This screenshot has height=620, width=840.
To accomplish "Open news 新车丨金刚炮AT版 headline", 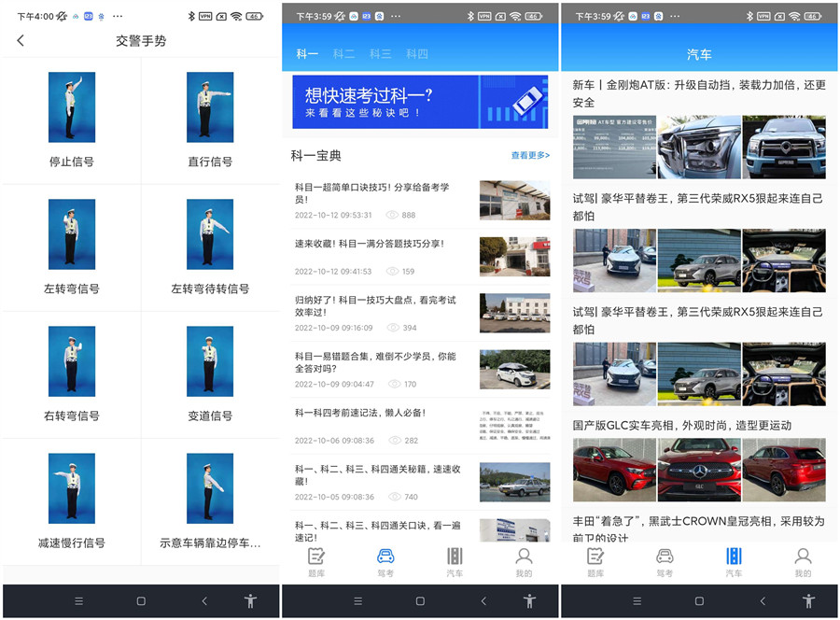I will pos(699,93).
